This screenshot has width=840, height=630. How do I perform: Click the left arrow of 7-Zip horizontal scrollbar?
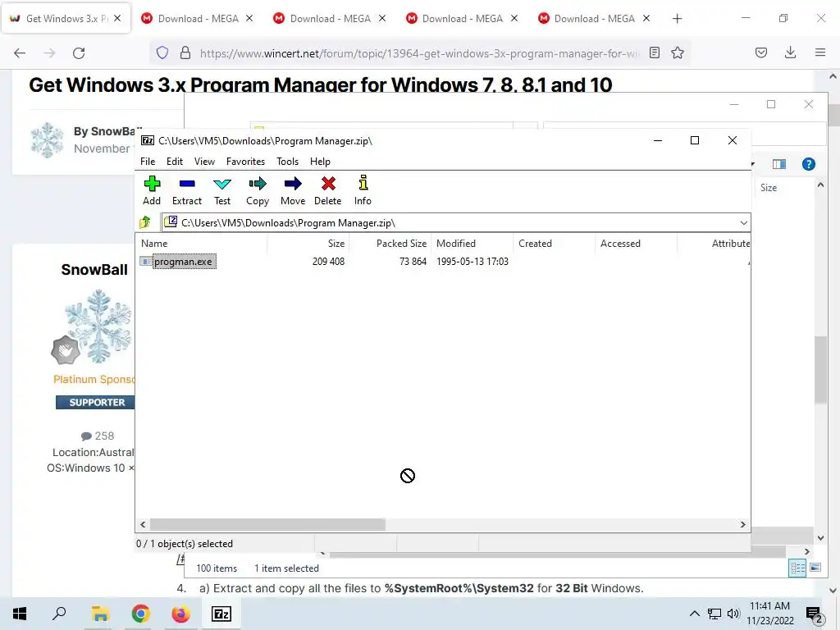[x=143, y=524]
